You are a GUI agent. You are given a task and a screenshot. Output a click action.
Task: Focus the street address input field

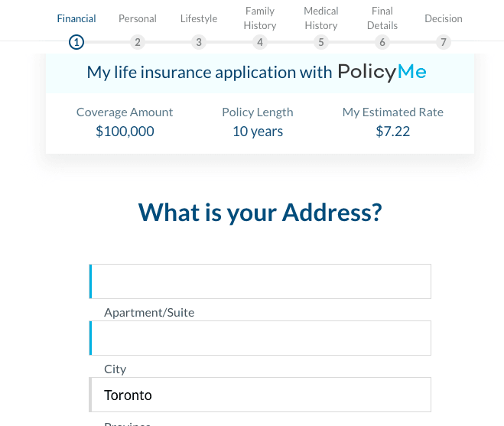click(x=260, y=281)
